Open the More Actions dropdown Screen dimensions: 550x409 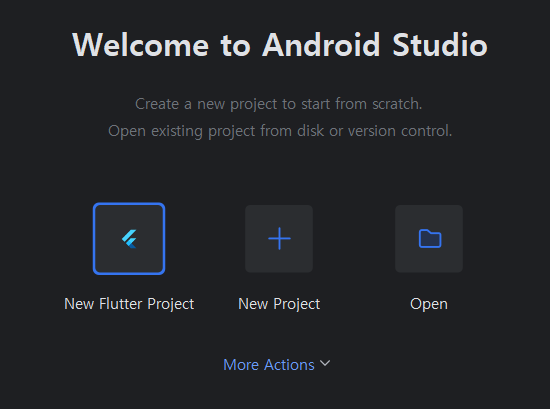[276, 365]
